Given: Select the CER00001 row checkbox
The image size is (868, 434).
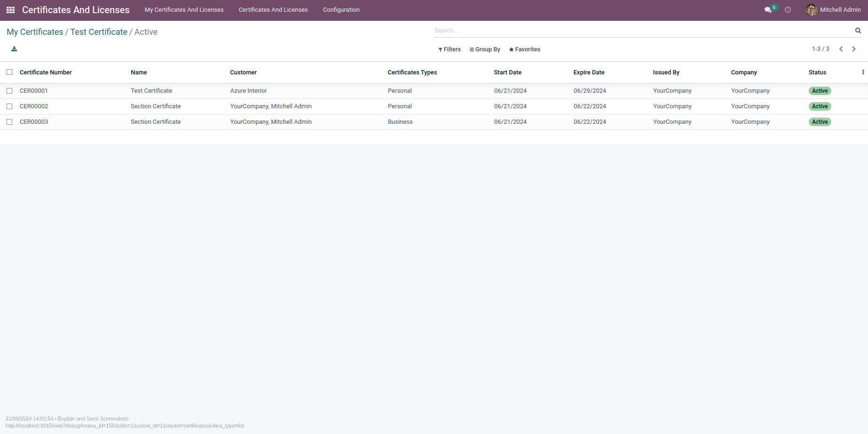Looking at the screenshot, I should (x=9, y=91).
